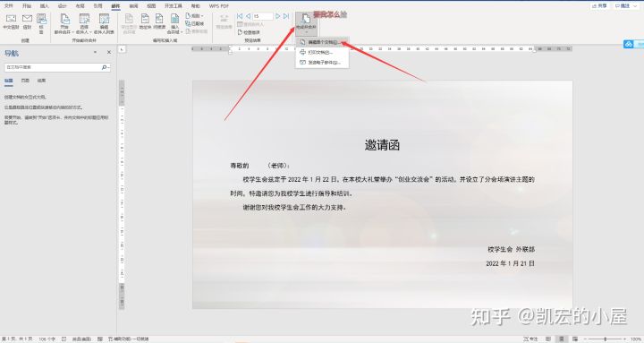The image size is (644, 343).
Task: Open the Home (开始) tab
Action: [26, 5]
